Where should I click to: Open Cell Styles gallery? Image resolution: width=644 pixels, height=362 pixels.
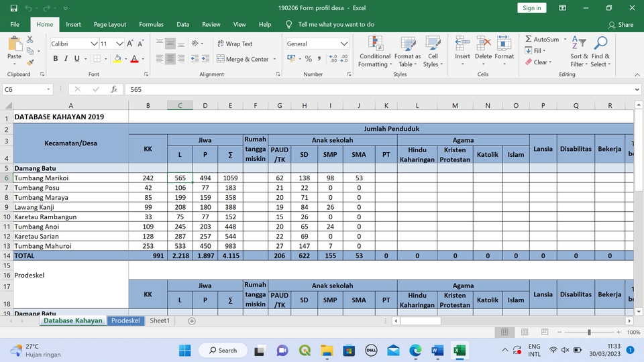(x=433, y=52)
